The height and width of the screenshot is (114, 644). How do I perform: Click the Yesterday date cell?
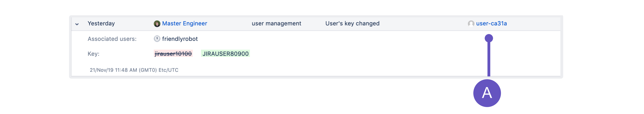[101, 23]
